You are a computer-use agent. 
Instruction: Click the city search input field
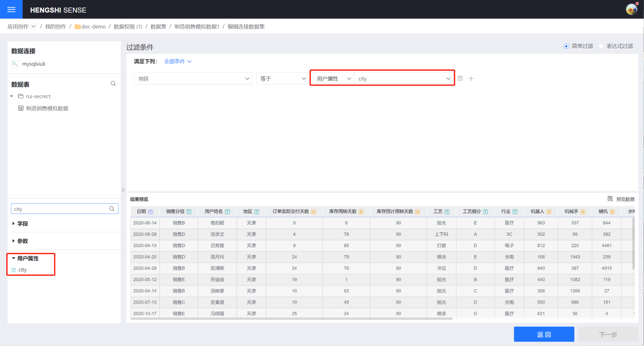60,209
